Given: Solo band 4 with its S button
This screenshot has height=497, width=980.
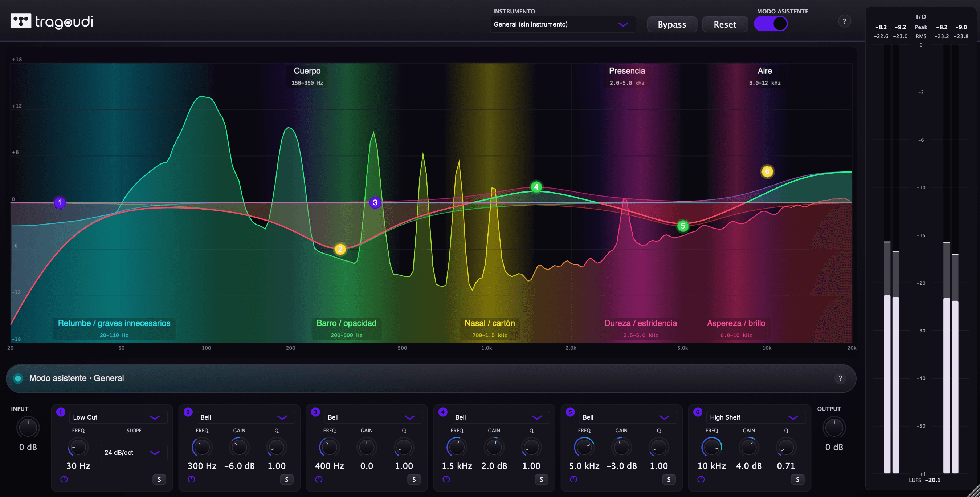Looking at the screenshot, I should click(x=541, y=480).
